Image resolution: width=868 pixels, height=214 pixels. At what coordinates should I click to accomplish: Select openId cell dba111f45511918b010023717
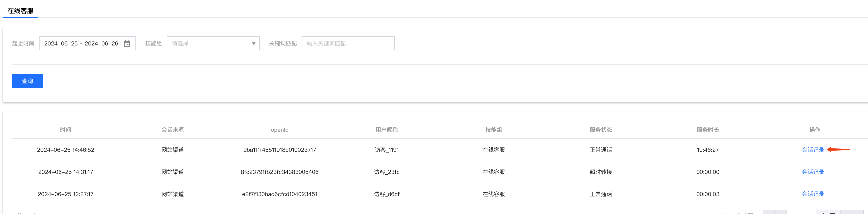click(279, 150)
